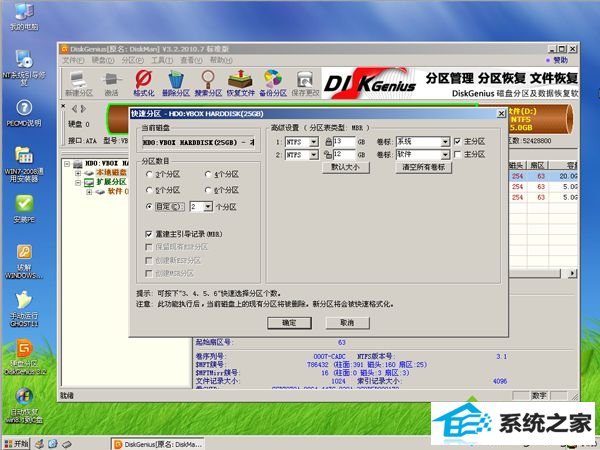Open the 工具(T) menu

point(162,60)
